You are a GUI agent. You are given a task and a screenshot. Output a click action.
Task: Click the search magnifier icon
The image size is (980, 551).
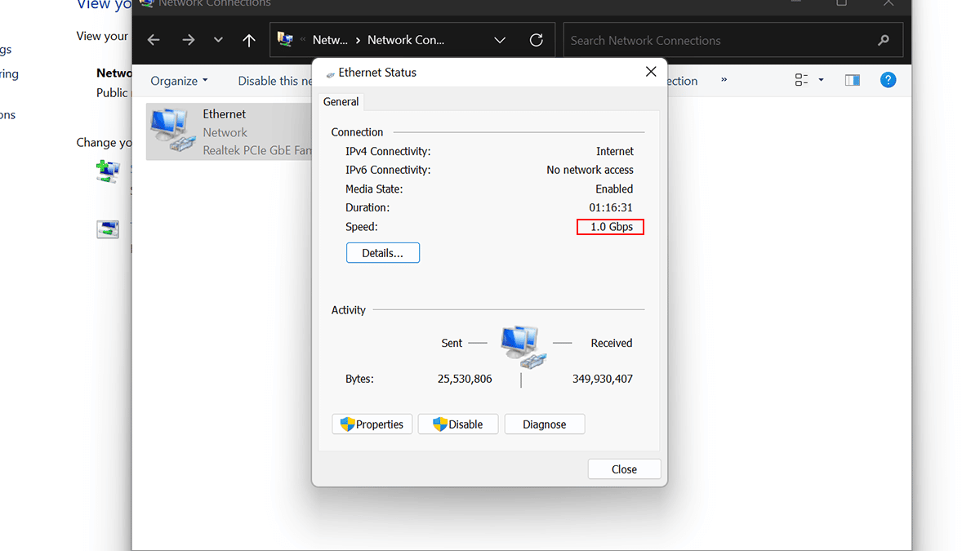(x=883, y=40)
